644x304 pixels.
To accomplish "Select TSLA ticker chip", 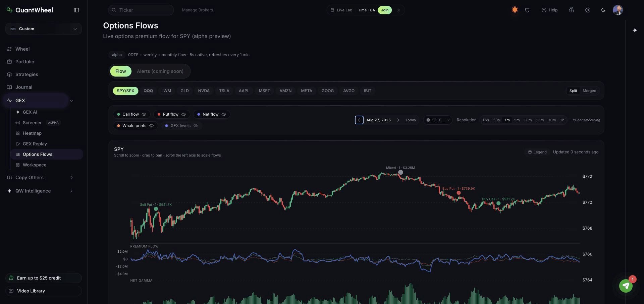I will pos(224,91).
